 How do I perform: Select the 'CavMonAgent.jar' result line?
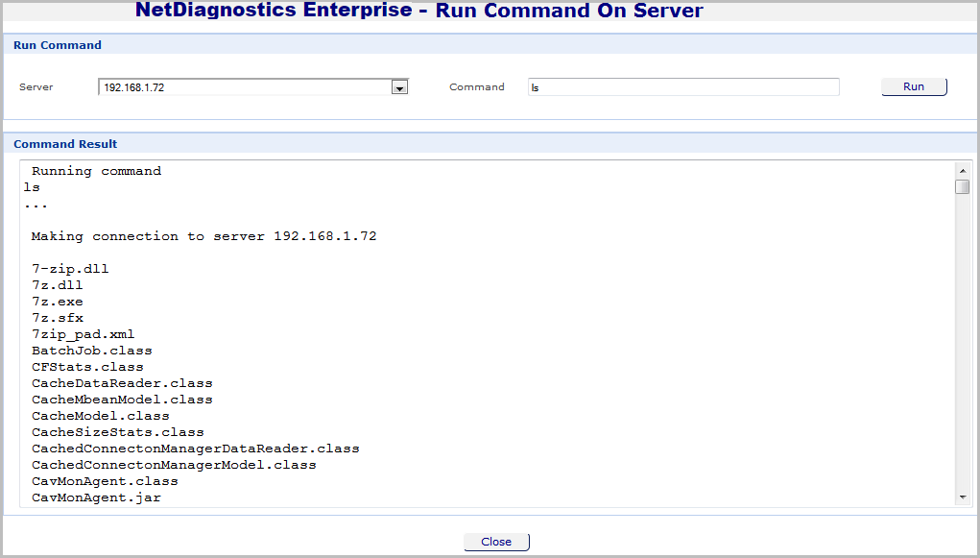(96, 497)
